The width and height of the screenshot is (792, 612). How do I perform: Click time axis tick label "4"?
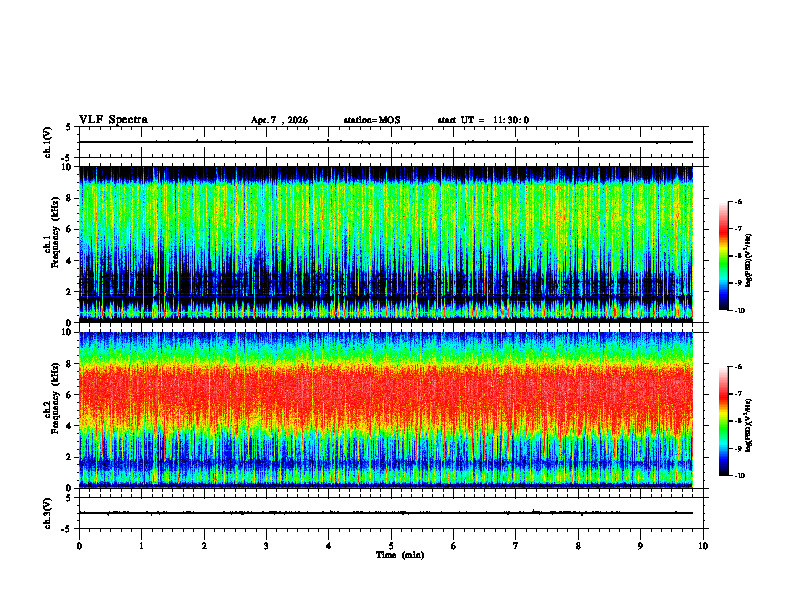328,546
